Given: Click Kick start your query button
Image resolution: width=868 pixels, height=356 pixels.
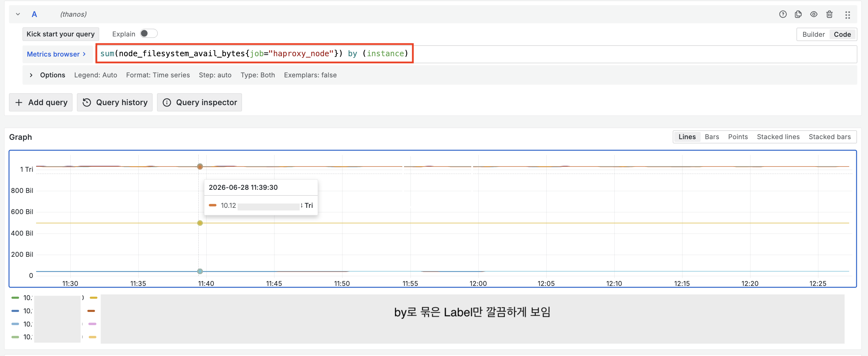Looking at the screenshot, I should [61, 34].
